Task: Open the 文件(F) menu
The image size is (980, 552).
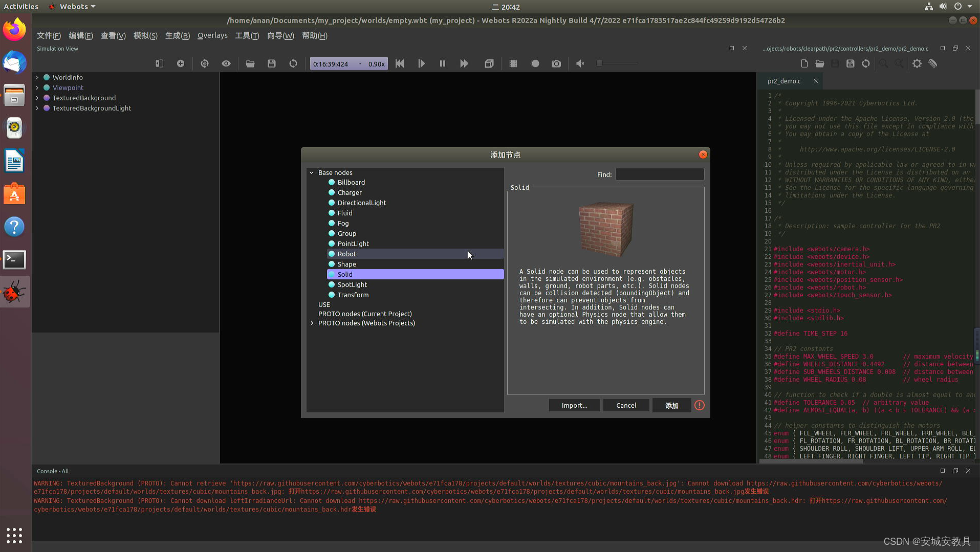Action: click(x=49, y=35)
